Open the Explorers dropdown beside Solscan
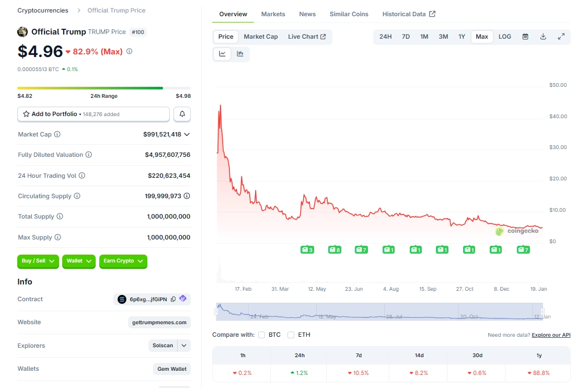 (183, 346)
